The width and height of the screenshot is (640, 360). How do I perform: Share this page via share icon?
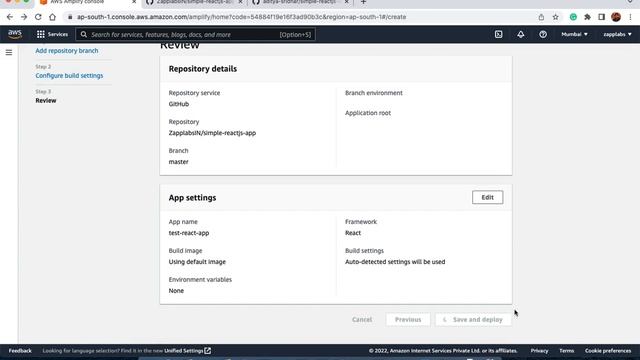tap(541, 17)
